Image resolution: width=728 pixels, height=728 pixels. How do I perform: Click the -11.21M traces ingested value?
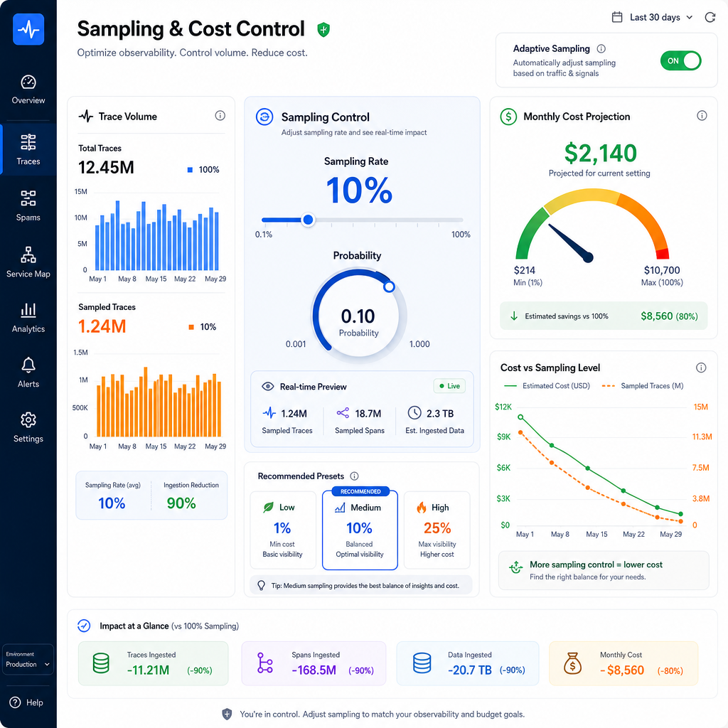pos(148,670)
